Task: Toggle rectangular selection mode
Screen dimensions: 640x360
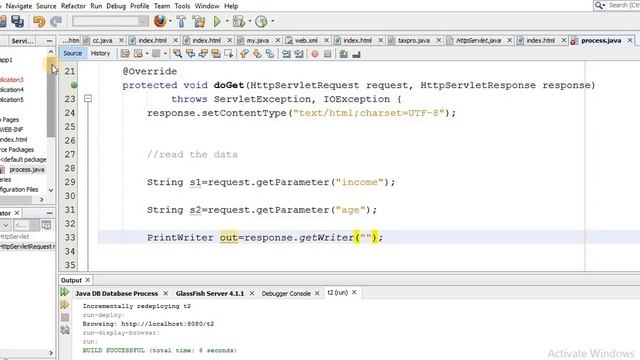Action: point(228,53)
